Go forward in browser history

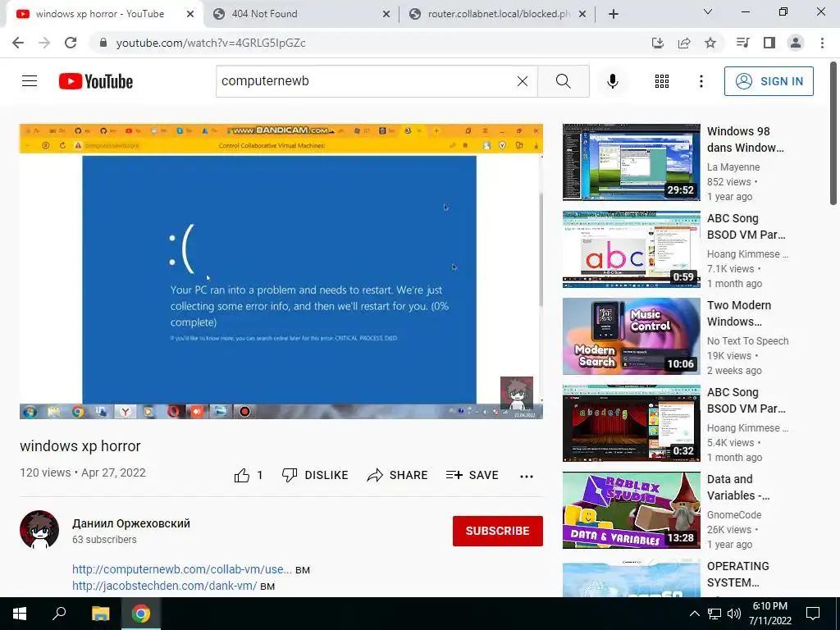[x=44, y=43]
